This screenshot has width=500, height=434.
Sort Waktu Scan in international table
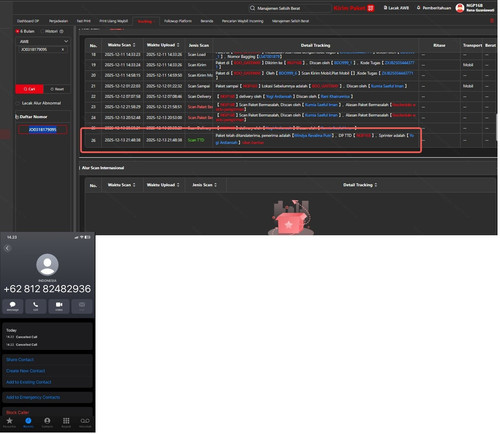click(134, 185)
